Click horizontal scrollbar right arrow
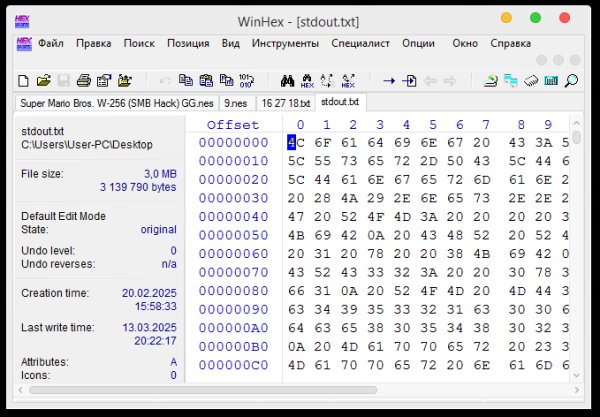The image size is (600, 417). point(576,390)
